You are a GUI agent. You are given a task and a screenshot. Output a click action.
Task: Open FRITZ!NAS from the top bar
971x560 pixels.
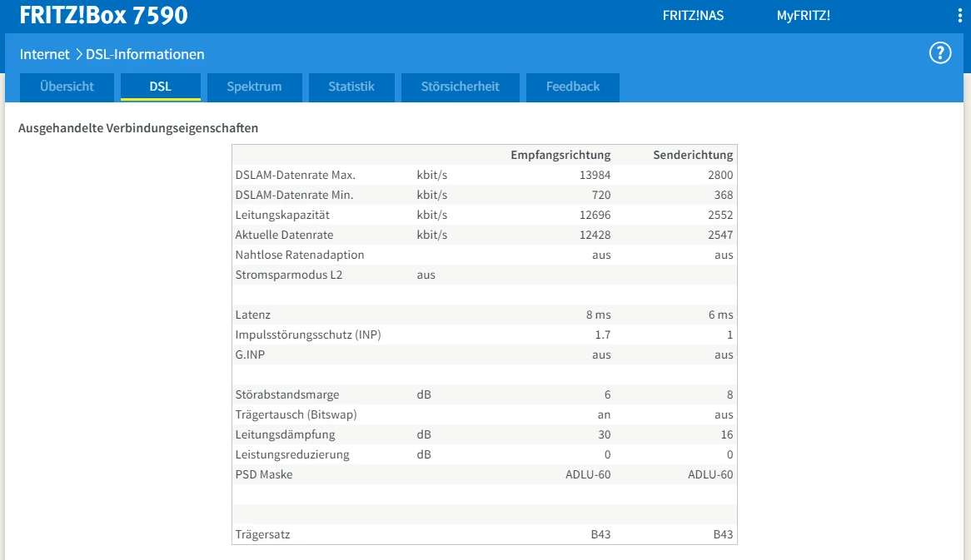[693, 16]
